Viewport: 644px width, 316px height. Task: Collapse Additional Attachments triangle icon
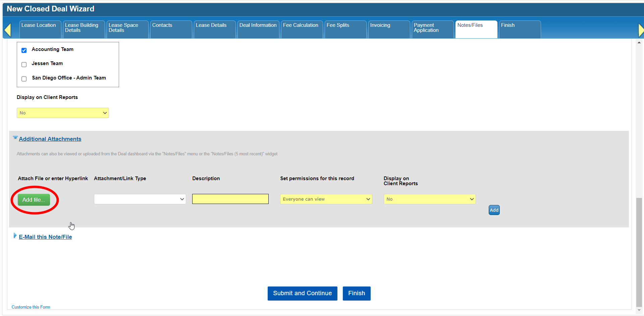coord(15,138)
